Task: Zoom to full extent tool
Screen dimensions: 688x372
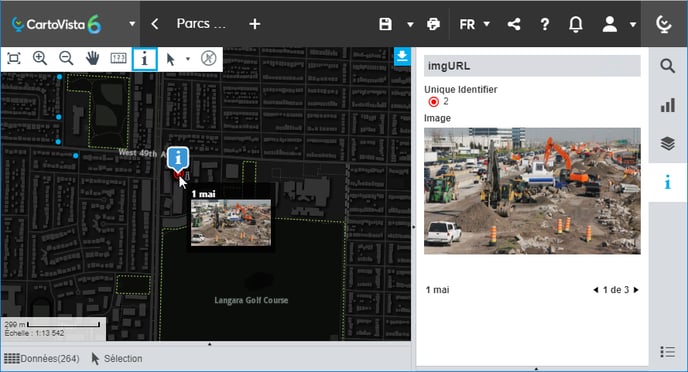Action: [14, 58]
